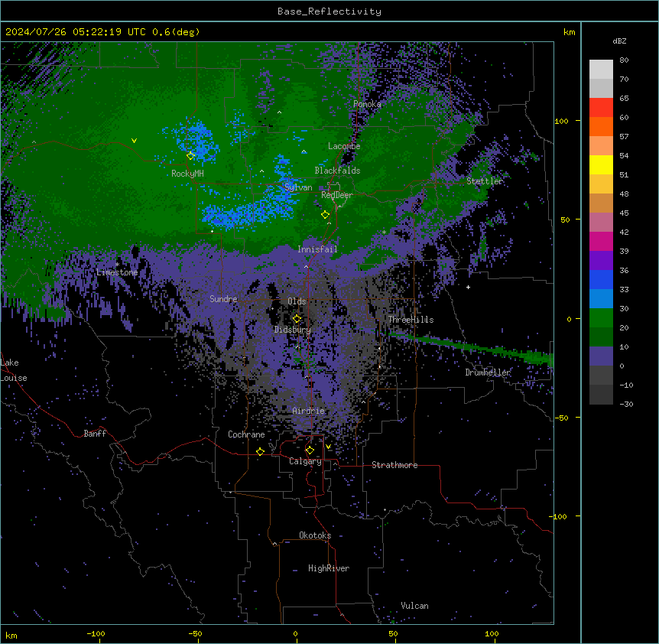Image resolution: width=659 pixels, height=644 pixels.
Task: Click the yellow diamond marker below RedDeer
Action: coord(326,215)
